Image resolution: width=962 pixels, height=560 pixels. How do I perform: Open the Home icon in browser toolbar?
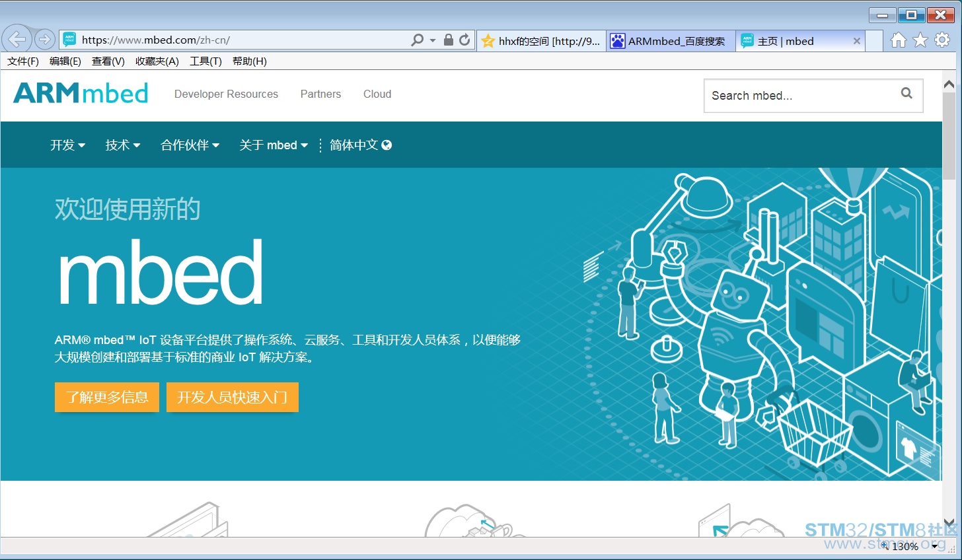coord(899,40)
